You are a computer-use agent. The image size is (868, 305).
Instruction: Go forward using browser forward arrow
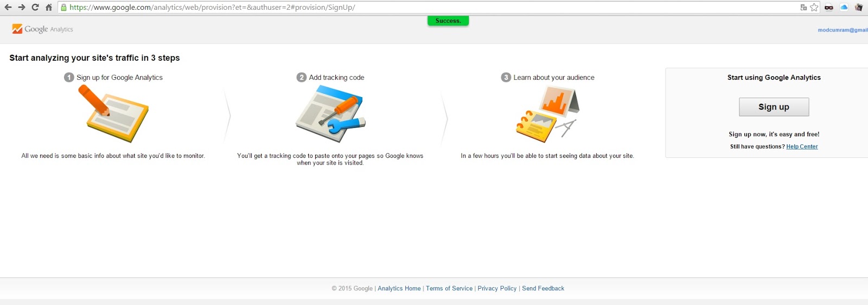point(22,7)
